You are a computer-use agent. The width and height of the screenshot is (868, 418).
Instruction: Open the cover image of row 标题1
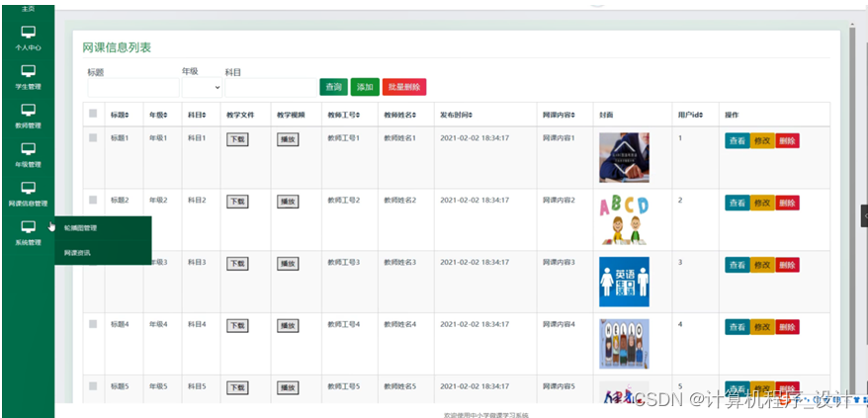(x=624, y=157)
